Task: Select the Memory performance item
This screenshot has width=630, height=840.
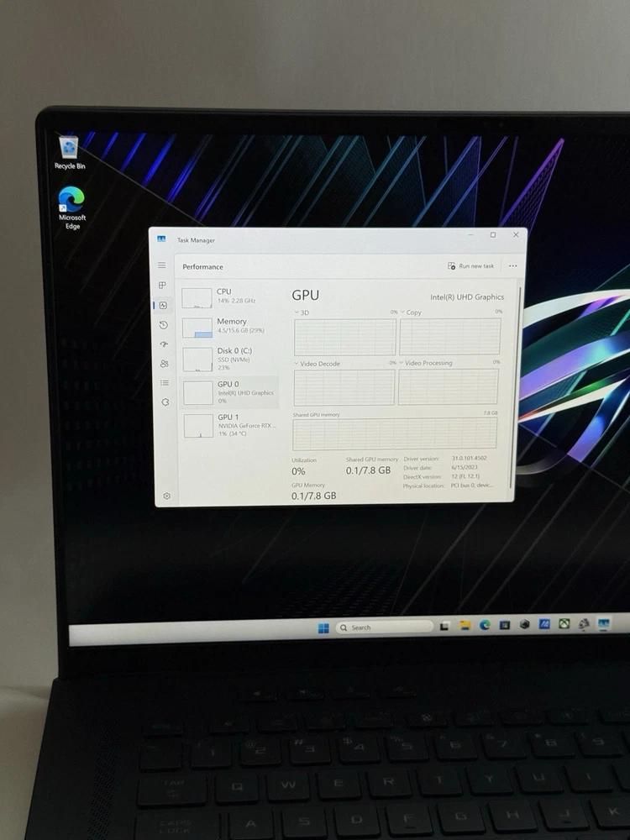Action: point(228,326)
